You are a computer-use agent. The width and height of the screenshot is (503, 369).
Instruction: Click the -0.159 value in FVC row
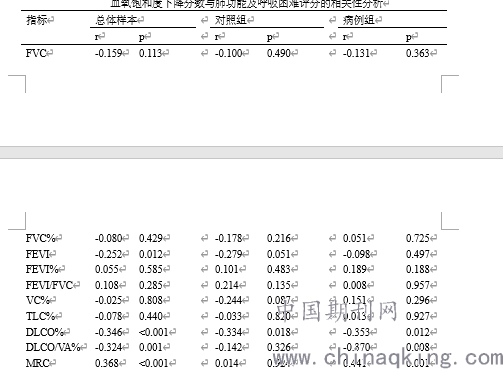(108, 53)
